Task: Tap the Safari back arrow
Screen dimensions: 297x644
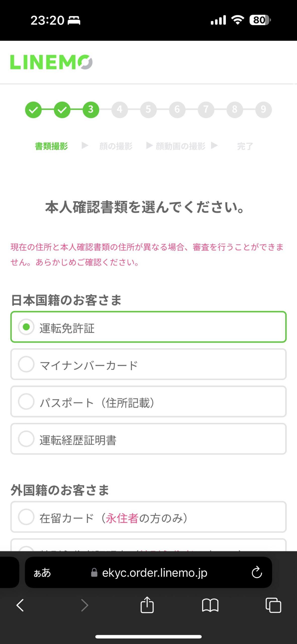Action: click(20, 605)
